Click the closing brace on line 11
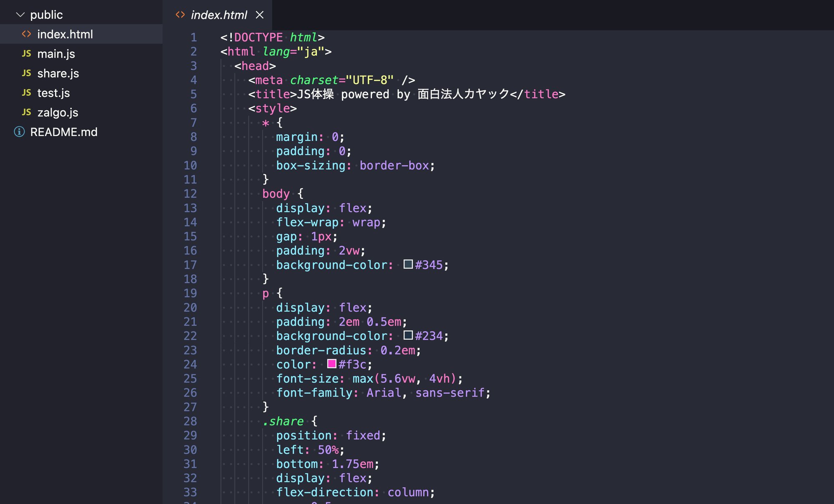The image size is (834, 504). pyautogui.click(x=266, y=180)
